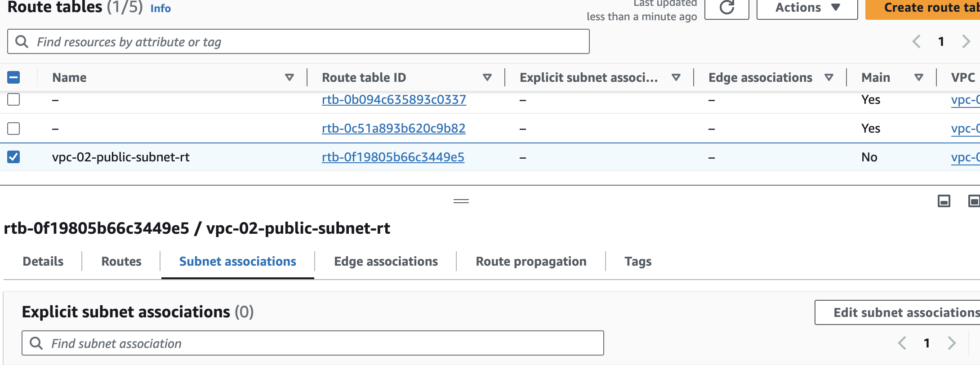Viewport: 980px width, 365px height.
Task: Open the Actions dropdown
Action: point(807,8)
